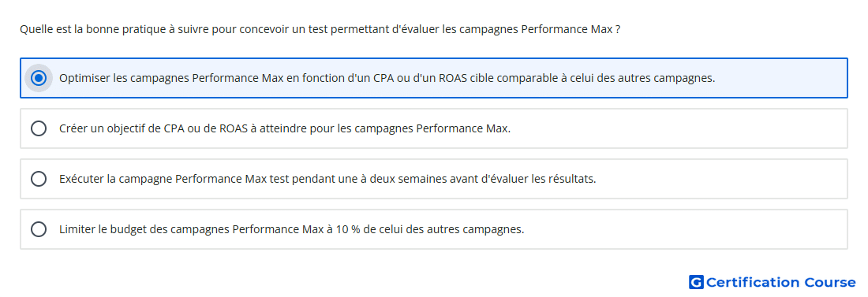The height and width of the screenshot is (297, 868).
Task: Open the Certification Course watermark link
Action: coord(773,283)
